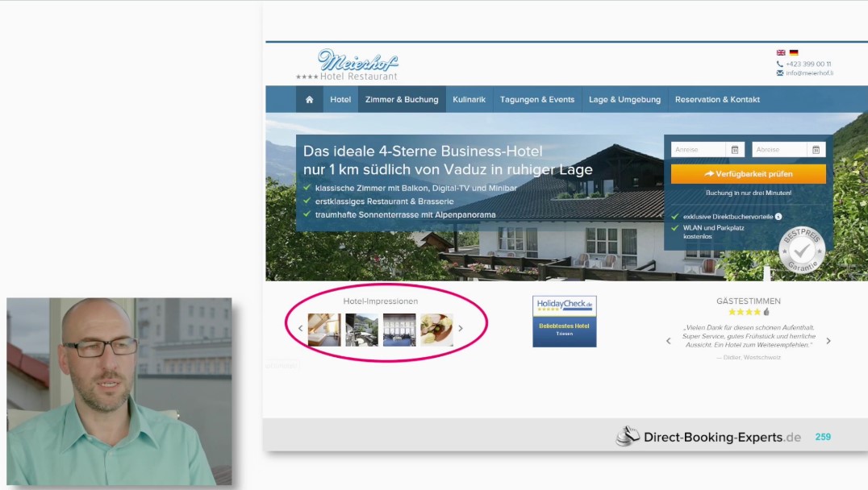Click the Meierhof Hotel Restaurant logo
868x490 pixels.
(x=348, y=64)
